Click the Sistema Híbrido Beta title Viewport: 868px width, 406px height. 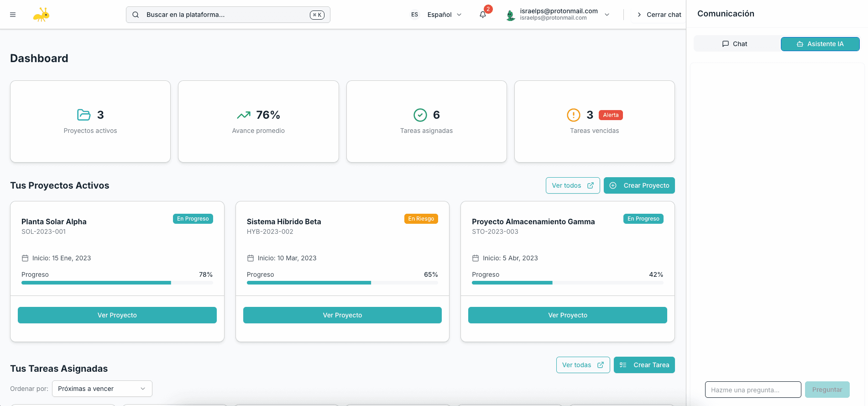(x=284, y=221)
